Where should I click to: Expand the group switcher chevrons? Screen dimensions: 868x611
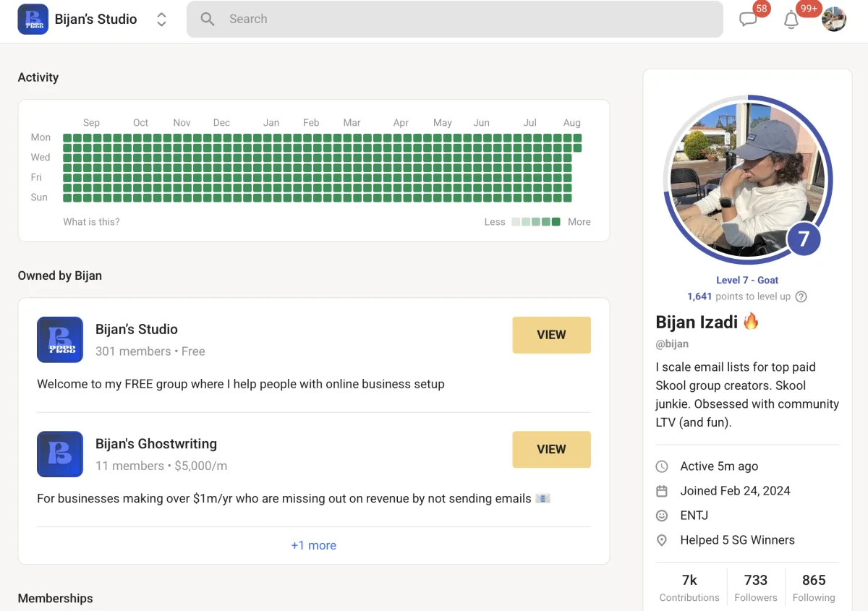161,20
